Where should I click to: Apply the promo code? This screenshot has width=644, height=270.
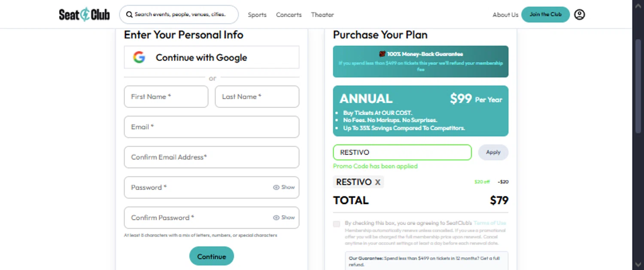pyautogui.click(x=493, y=152)
